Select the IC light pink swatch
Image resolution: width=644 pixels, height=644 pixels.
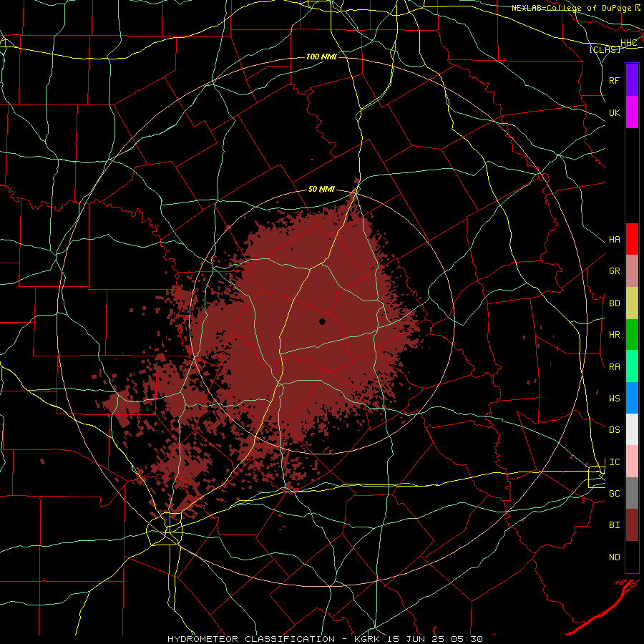[x=632, y=462]
